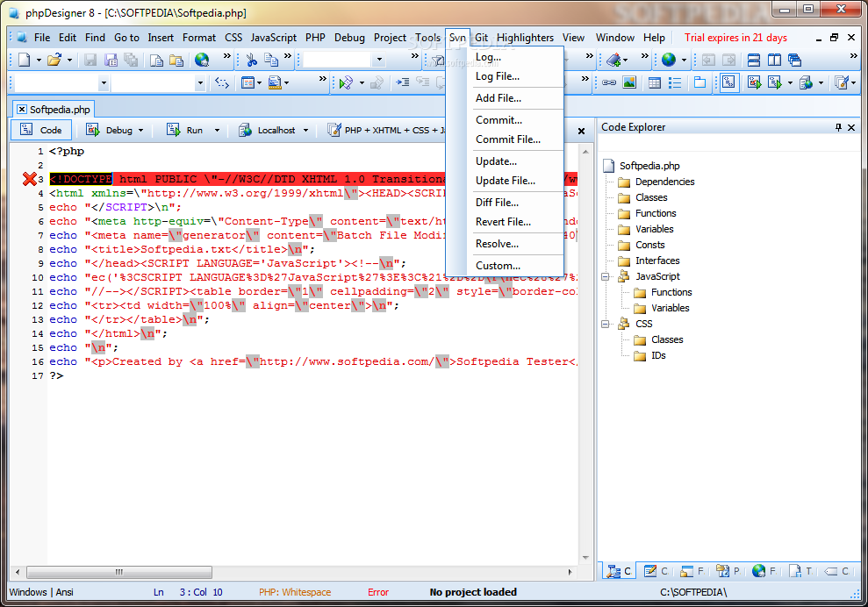Click the copy icon beside scissors

[270, 60]
